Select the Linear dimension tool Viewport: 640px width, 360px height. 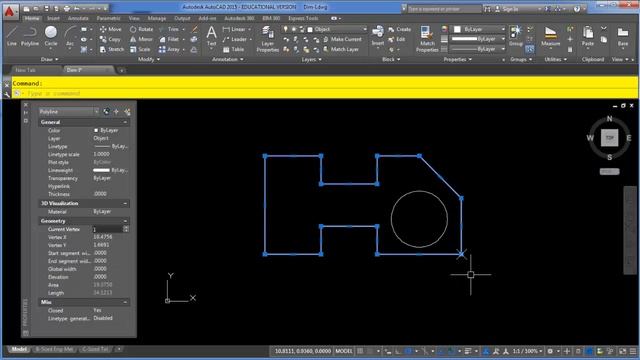[x=234, y=29]
